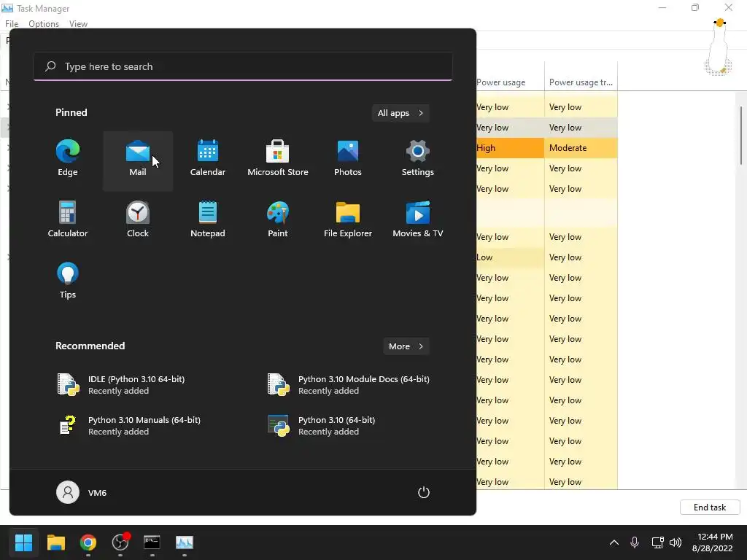Click the Windows Start button

point(23,542)
